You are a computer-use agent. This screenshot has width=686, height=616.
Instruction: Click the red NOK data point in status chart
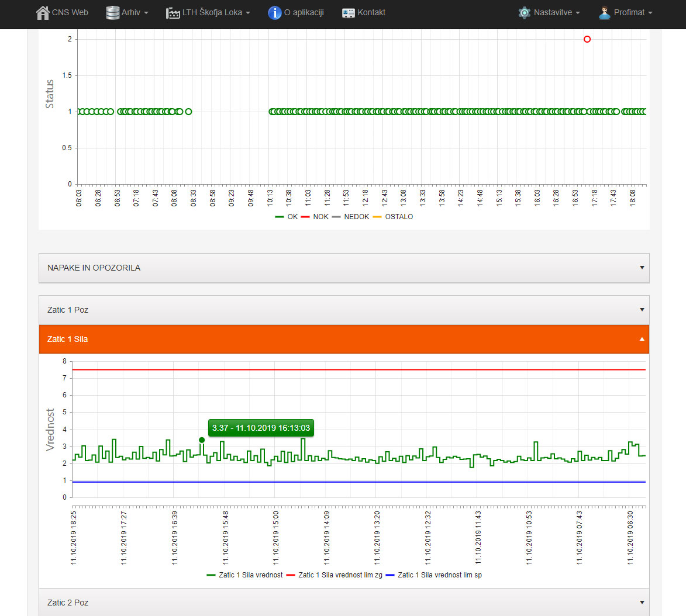point(587,39)
